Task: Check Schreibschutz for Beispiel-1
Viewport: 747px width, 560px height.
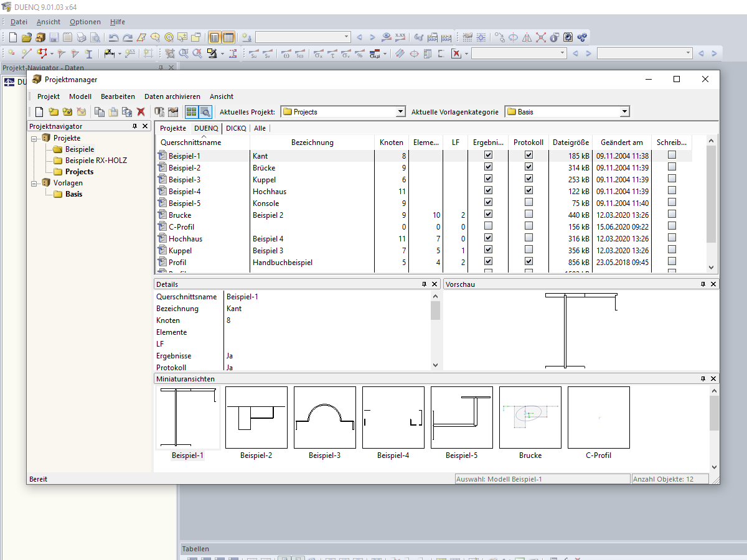Action: (672, 155)
